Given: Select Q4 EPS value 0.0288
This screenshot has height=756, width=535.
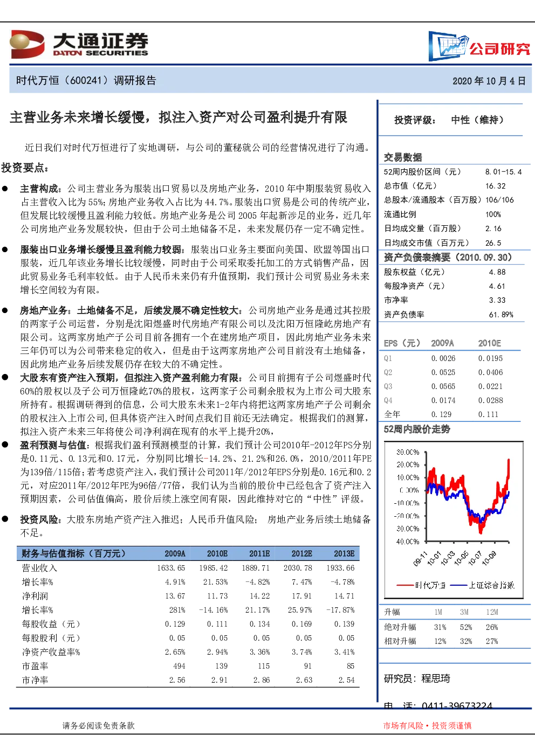Looking at the screenshot, I should click(x=490, y=400).
